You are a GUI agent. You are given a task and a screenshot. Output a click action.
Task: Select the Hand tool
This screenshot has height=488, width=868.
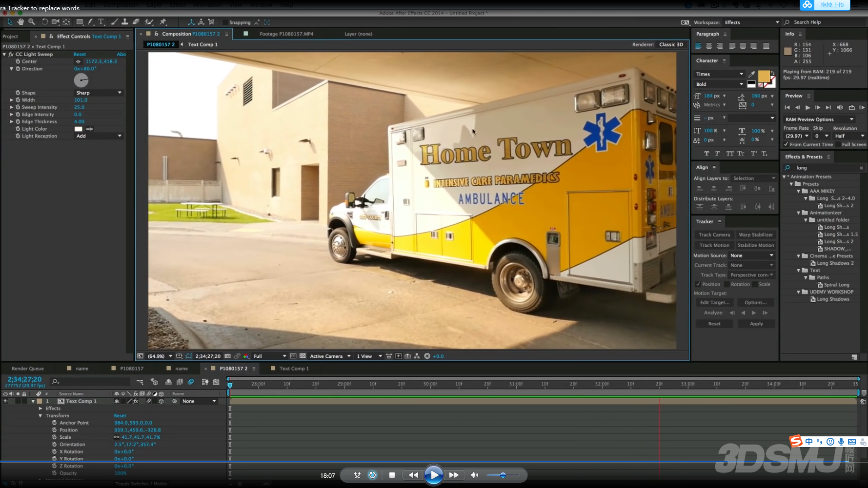(20, 22)
